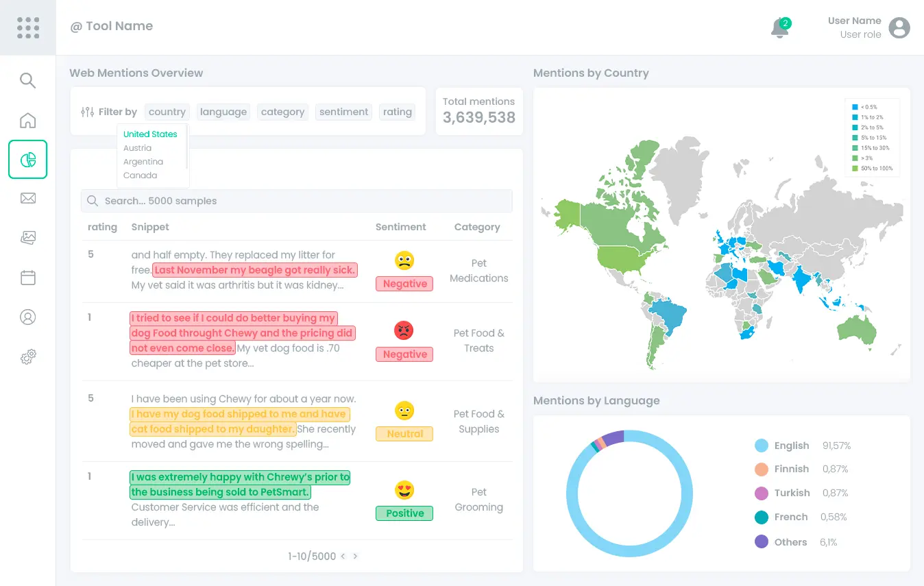Click the angry red face emoji
This screenshot has width=924, height=586.
click(x=404, y=331)
